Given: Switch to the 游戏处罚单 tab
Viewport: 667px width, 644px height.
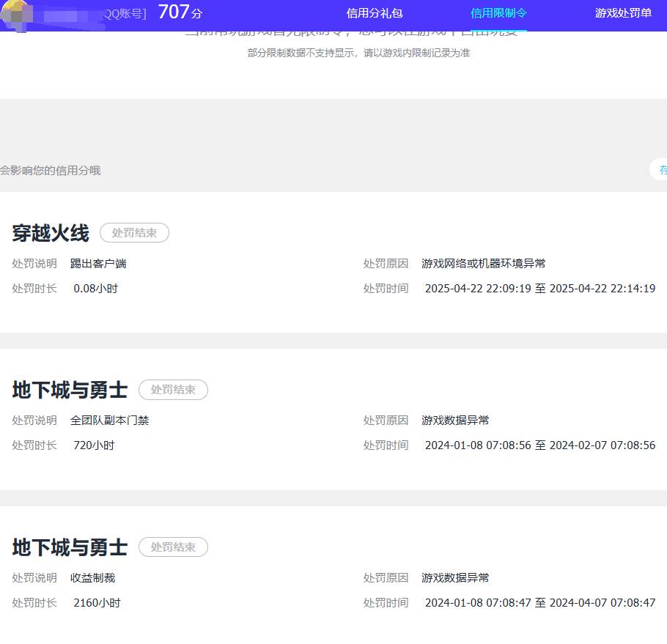Looking at the screenshot, I should click(622, 12).
